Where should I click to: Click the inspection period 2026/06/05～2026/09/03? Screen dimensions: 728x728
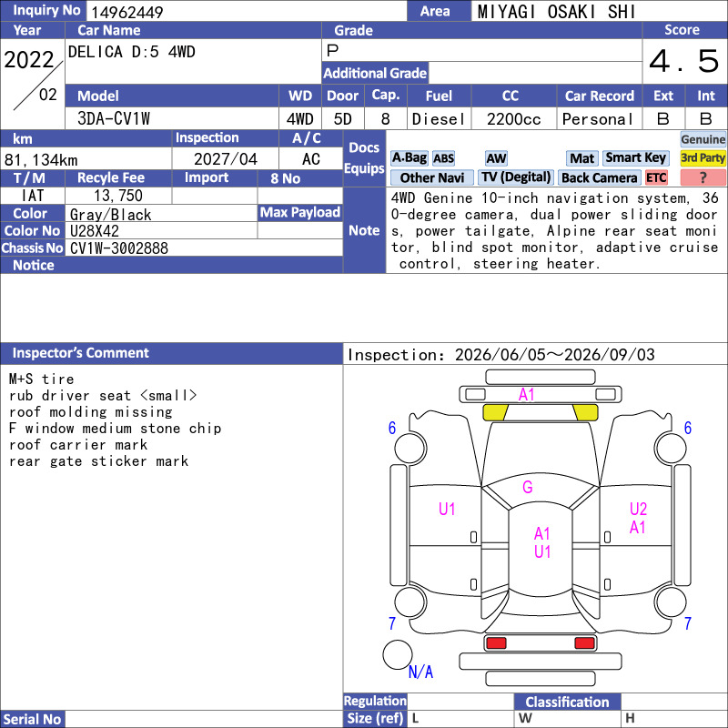click(x=555, y=355)
